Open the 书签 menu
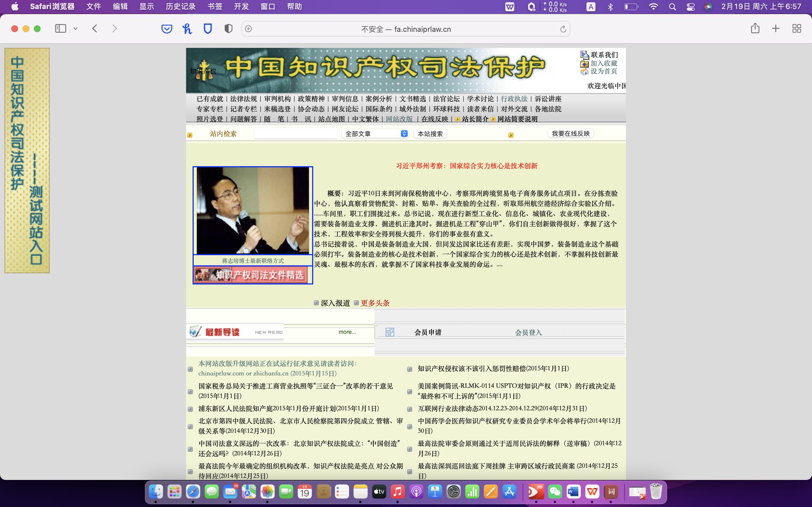This screenshot has width=812, height=507. (x=215, y=7)
